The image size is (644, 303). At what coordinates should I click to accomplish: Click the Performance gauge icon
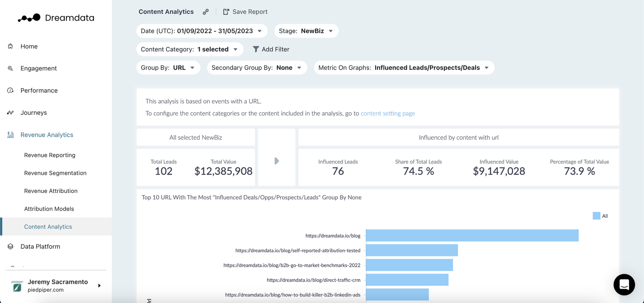coord(10,90)
